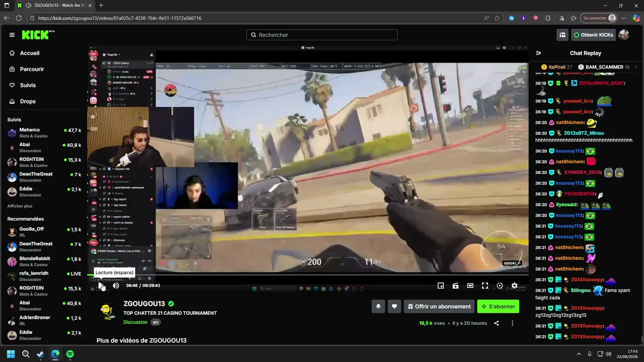Open the Read aloud icon in address bar
The image size is (644, 362).
(487, 18)
